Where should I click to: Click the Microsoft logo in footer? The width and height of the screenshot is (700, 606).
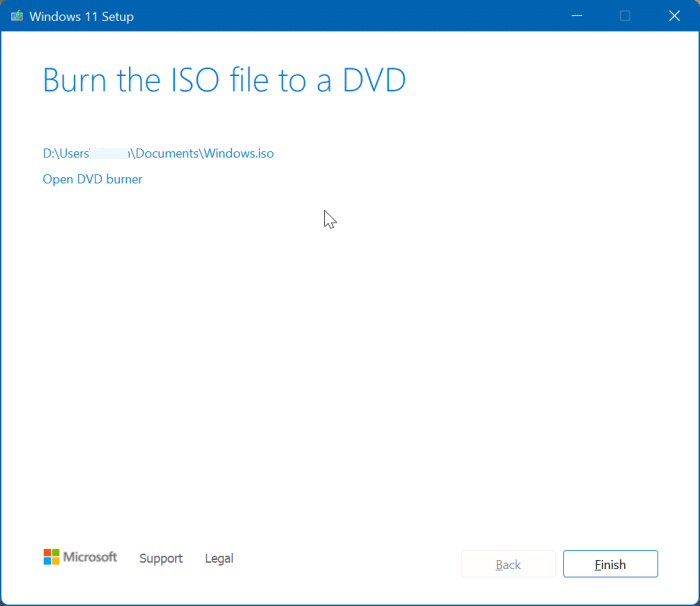(x=80, y=557)
